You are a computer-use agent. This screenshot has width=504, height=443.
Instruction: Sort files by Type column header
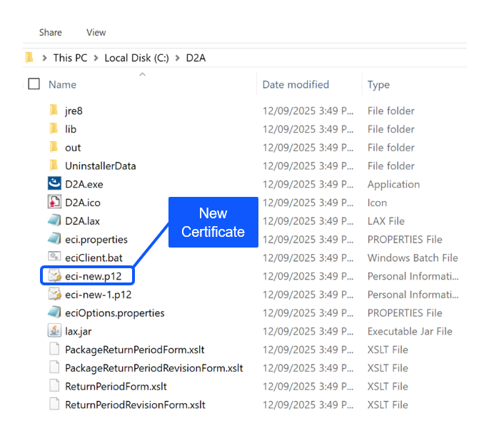point(378,84)
